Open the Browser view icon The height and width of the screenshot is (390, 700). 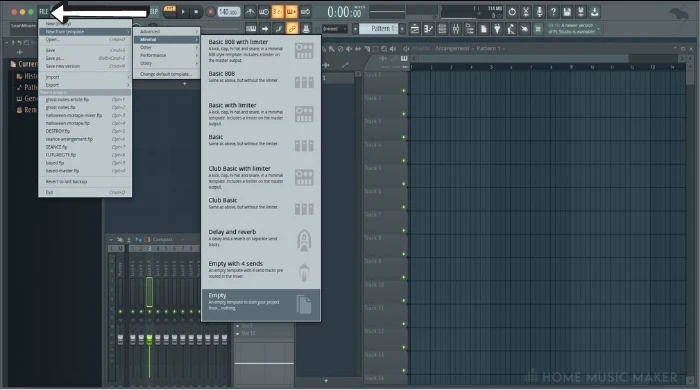(x=470, y=29)
